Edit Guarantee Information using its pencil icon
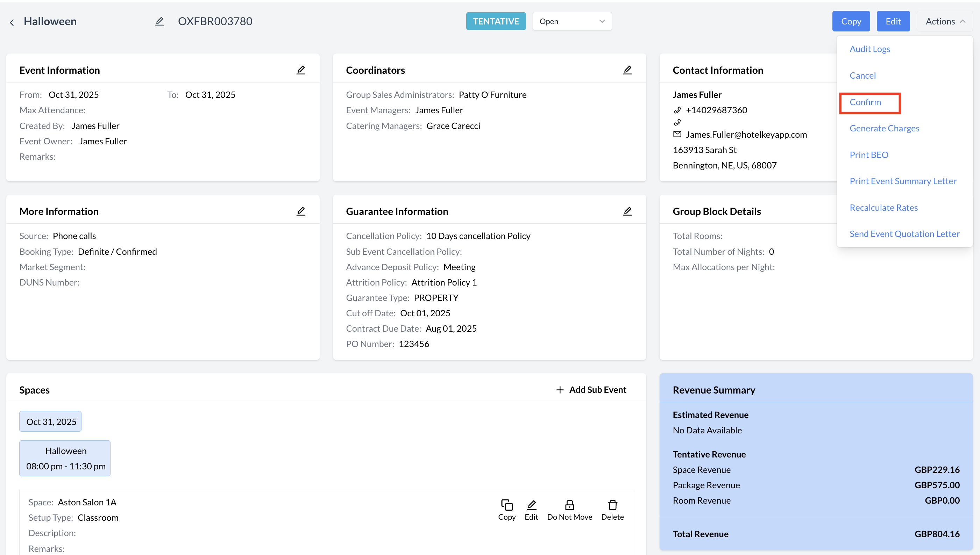 pos(627,211)
